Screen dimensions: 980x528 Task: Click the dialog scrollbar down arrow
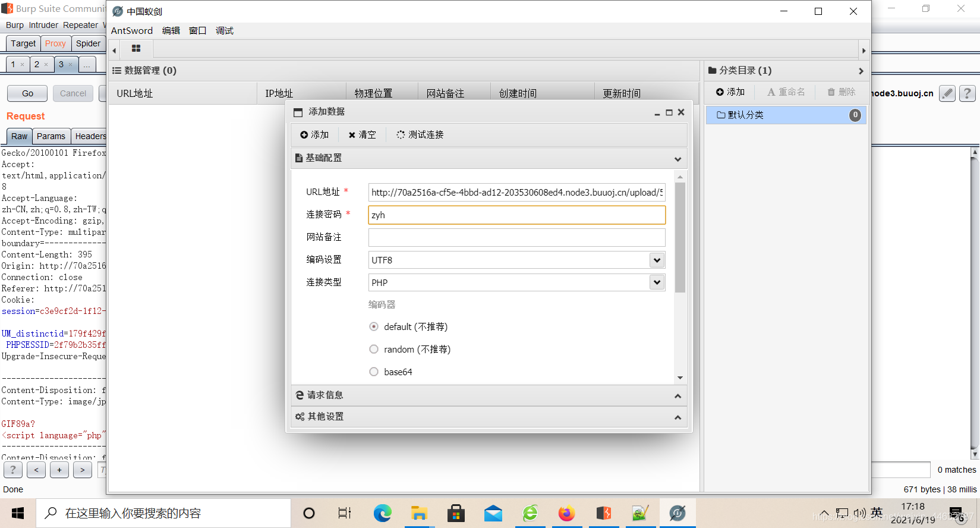680,378
